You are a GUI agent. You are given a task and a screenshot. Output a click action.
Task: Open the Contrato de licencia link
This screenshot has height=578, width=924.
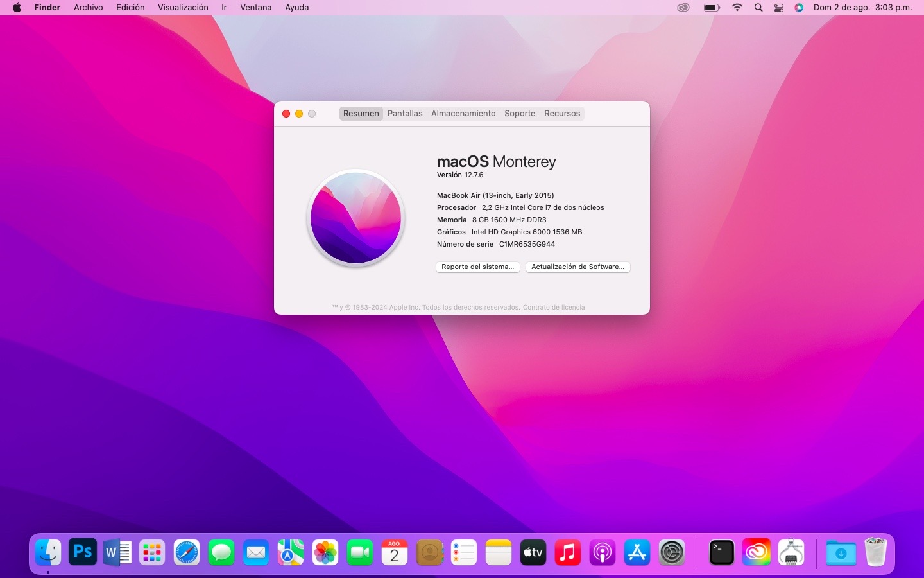tap(554, 308)
